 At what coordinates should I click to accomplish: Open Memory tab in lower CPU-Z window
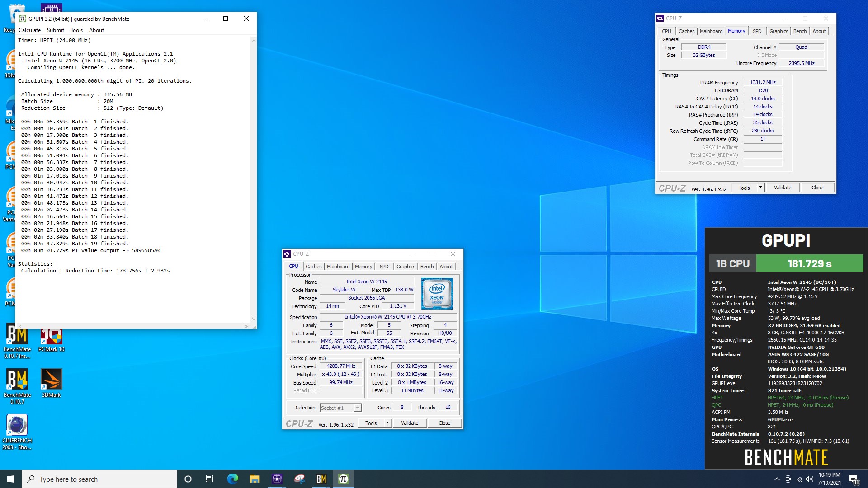(x=363, y=267)
